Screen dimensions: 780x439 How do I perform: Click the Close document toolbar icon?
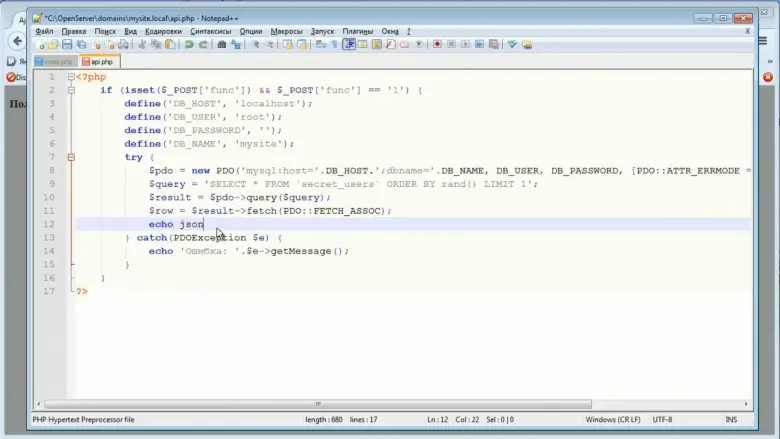click(97, 45)
